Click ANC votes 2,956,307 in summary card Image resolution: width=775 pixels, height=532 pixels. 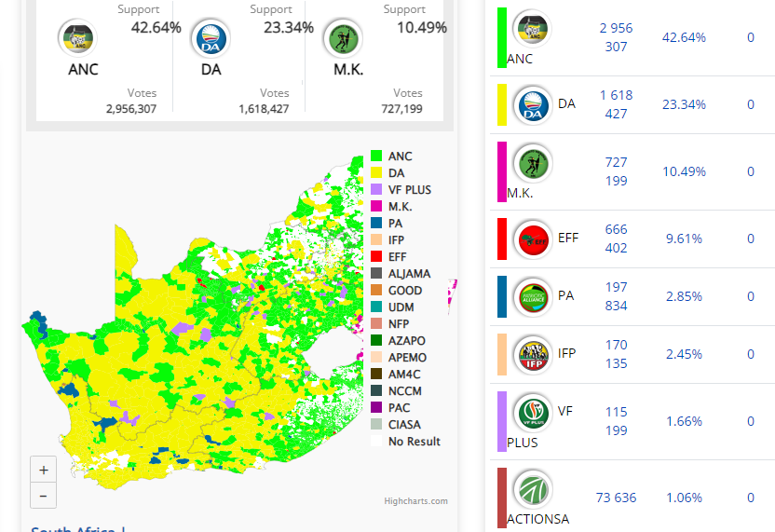pyautogui.click(x=131, y=109)
